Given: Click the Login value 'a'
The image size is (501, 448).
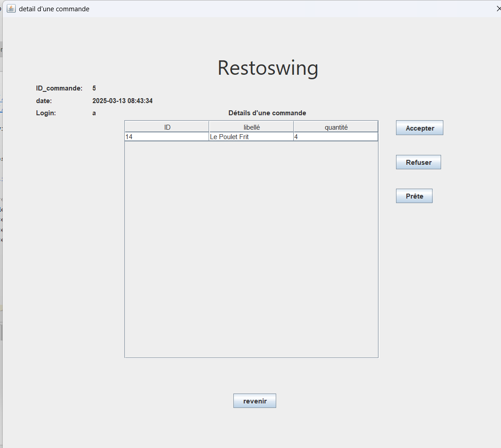Looking at the screenshot, I should [x=94, y=113].
